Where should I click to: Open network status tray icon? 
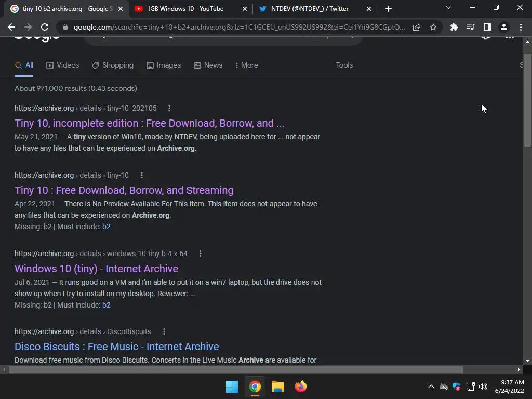coord(470,387)
